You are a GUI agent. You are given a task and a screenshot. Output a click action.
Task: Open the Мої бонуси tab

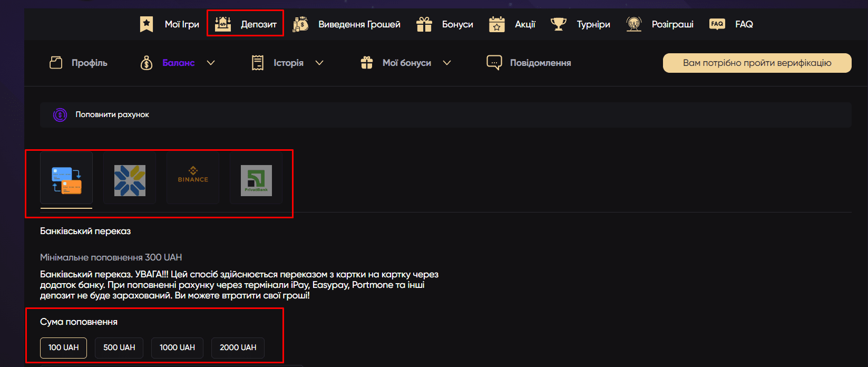(407, 63)
